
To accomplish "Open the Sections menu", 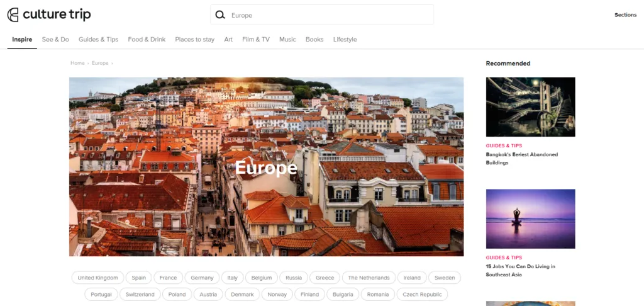I will [x=625, y=15].
